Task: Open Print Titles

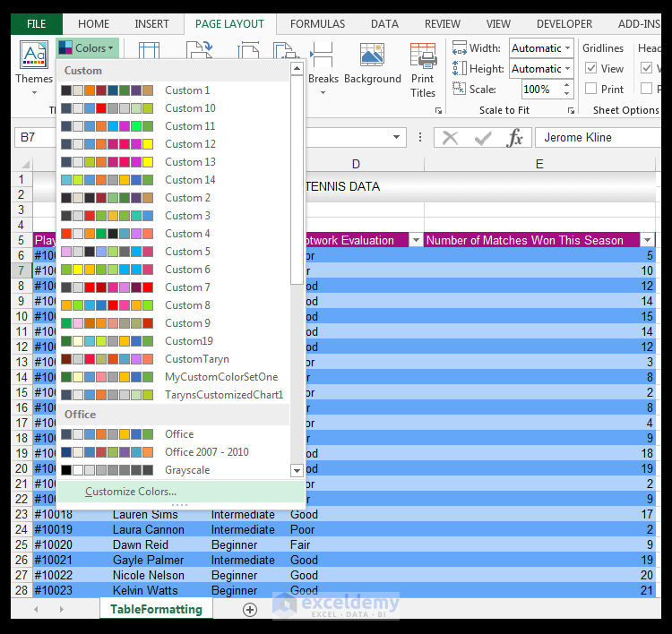Action: 423,71
